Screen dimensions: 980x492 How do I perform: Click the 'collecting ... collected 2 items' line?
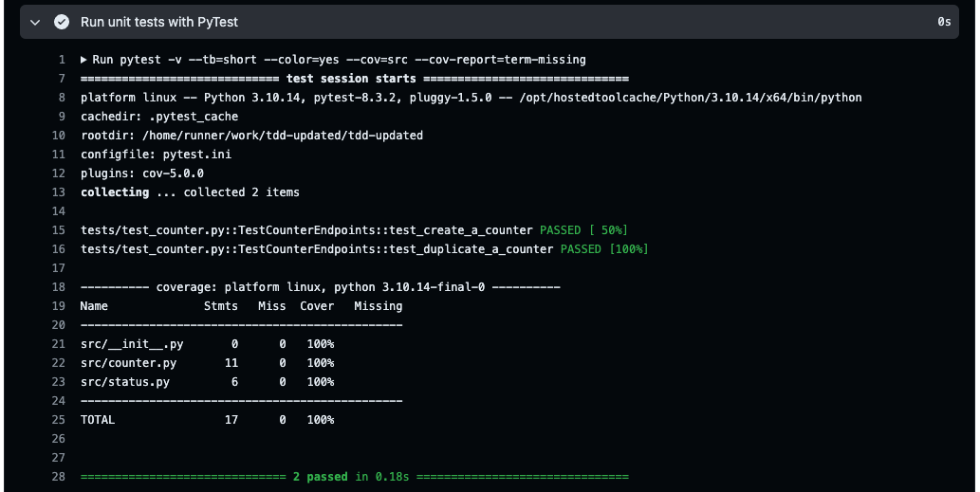tap(190, 192)
